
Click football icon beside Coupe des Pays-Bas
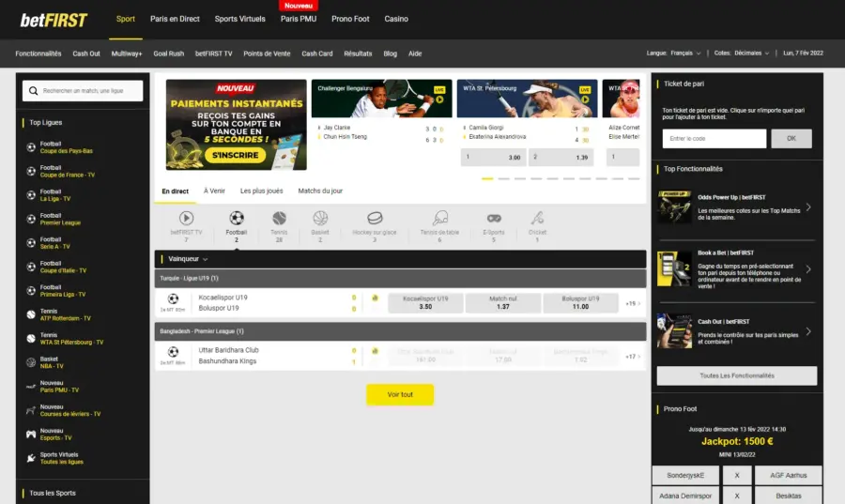coord(31,147)
